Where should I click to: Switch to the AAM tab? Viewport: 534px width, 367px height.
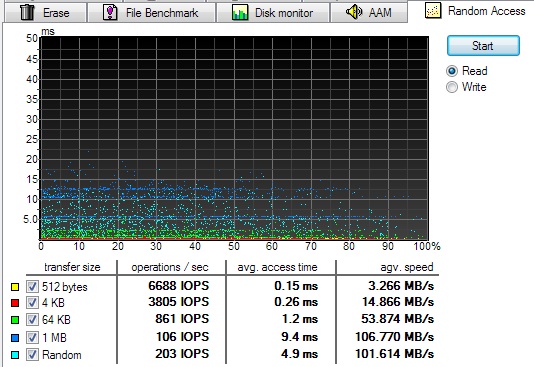pyautogui.click(x=369, y=13)
